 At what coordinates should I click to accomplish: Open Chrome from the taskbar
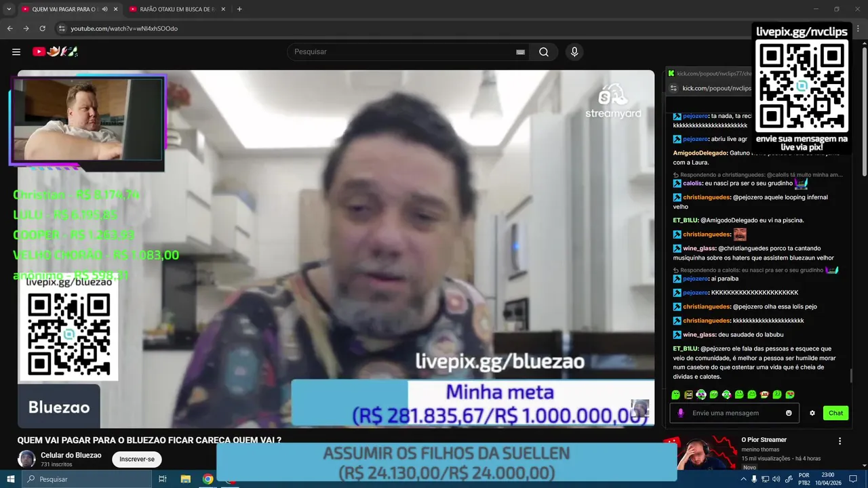208,479
